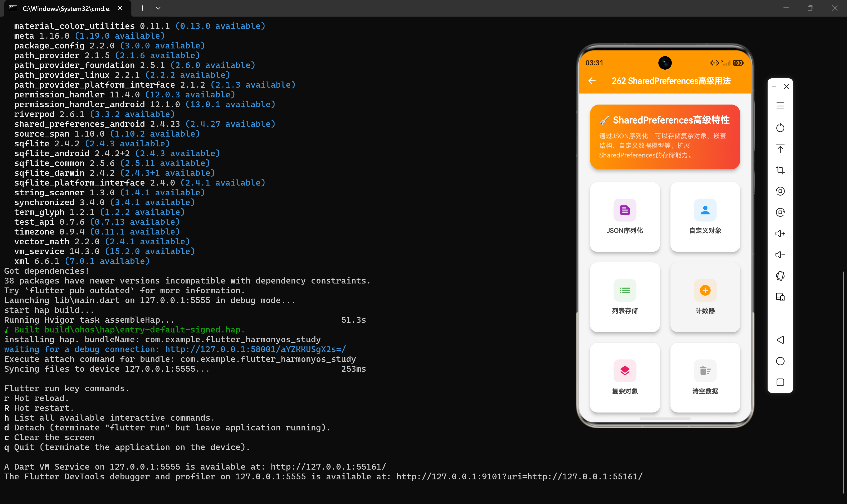Open a new terminal tab
The height and width of the screenshot is (504, 847).
tap(142, 8)
